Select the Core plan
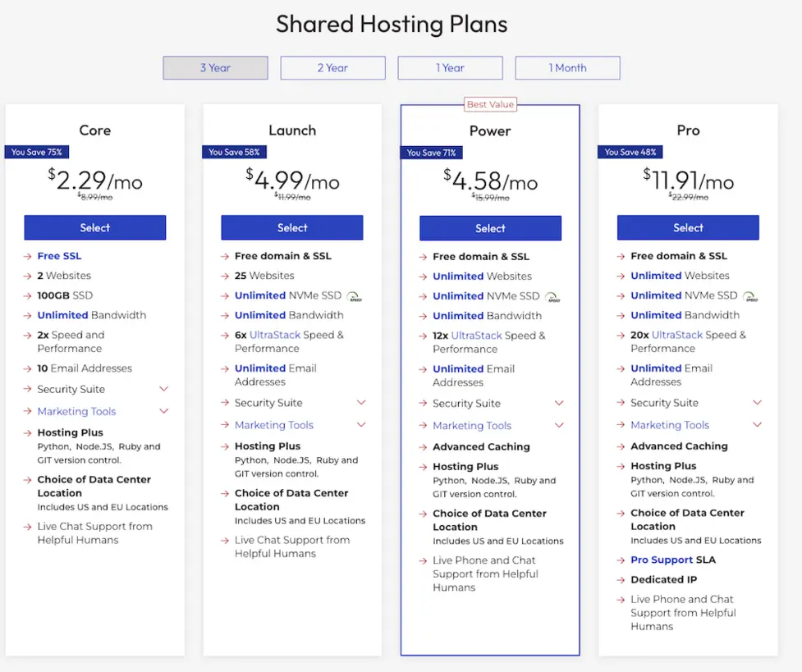 [94, 227]
